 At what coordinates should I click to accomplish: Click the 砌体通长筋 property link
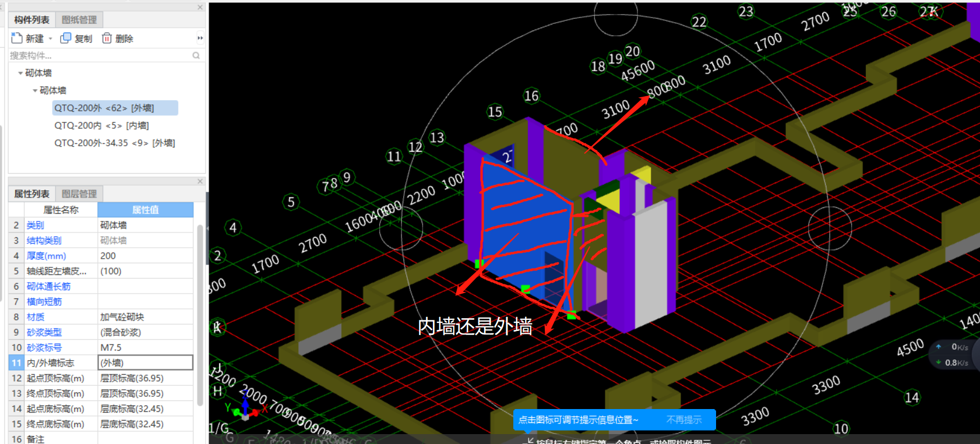point(48,286)
